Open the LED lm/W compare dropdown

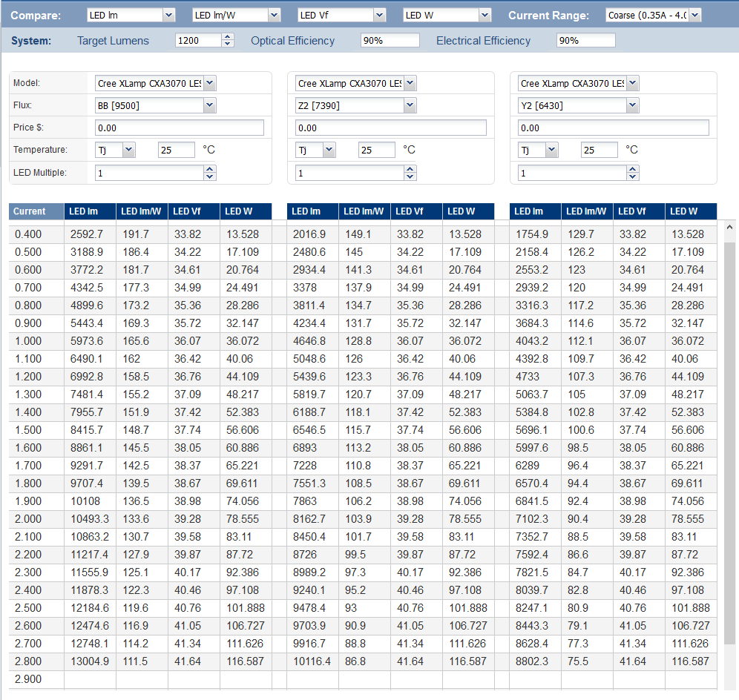pyautogui.click(x=275, y=16)
